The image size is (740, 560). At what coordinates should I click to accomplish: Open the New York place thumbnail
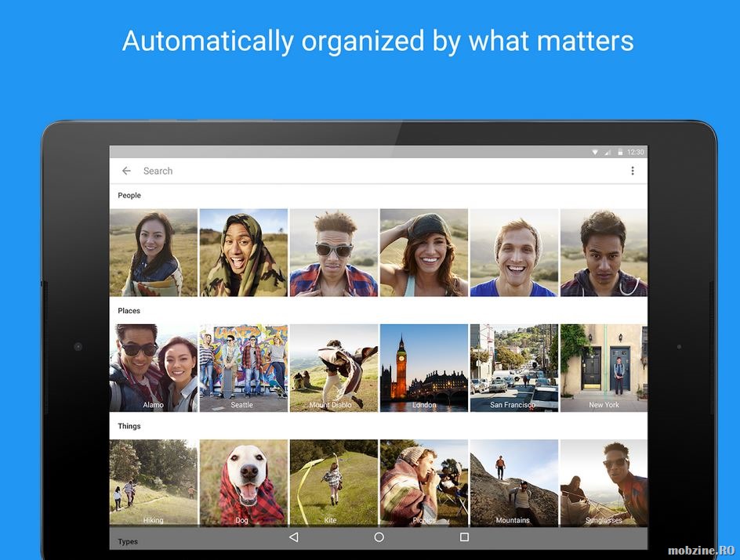604,367
